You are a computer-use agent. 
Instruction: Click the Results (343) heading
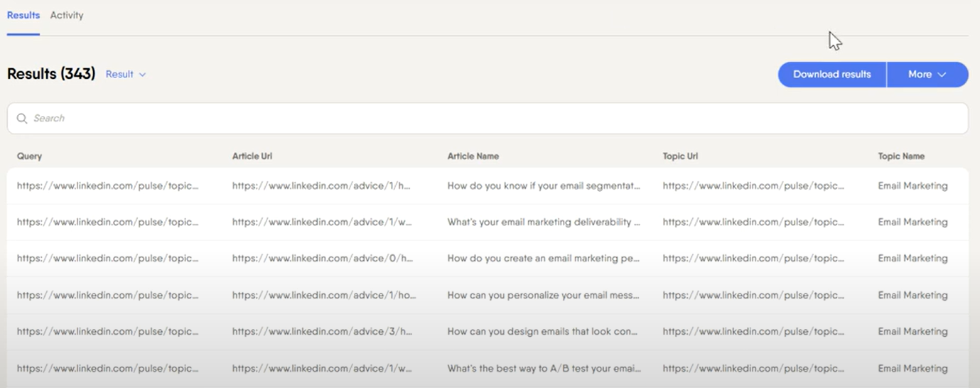tap(51, 74)
